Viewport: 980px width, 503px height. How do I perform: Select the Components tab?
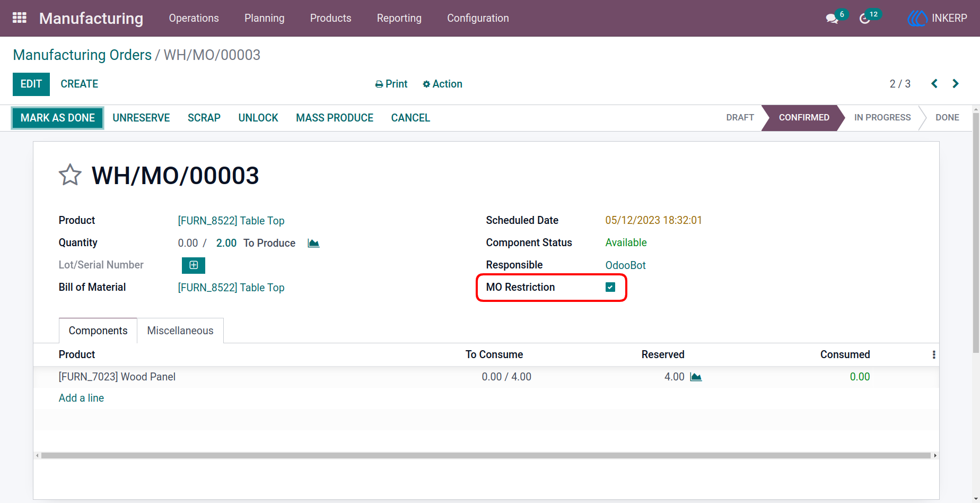[98, 331]
